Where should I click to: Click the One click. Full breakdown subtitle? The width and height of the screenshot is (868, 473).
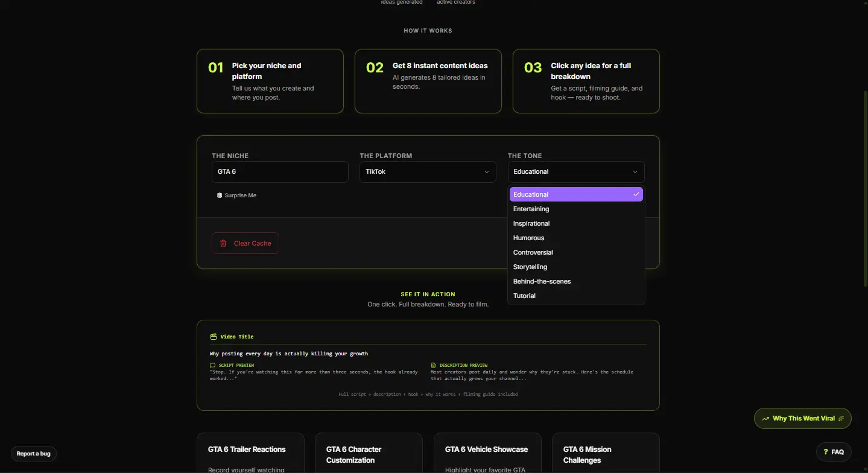coord(428,304)
